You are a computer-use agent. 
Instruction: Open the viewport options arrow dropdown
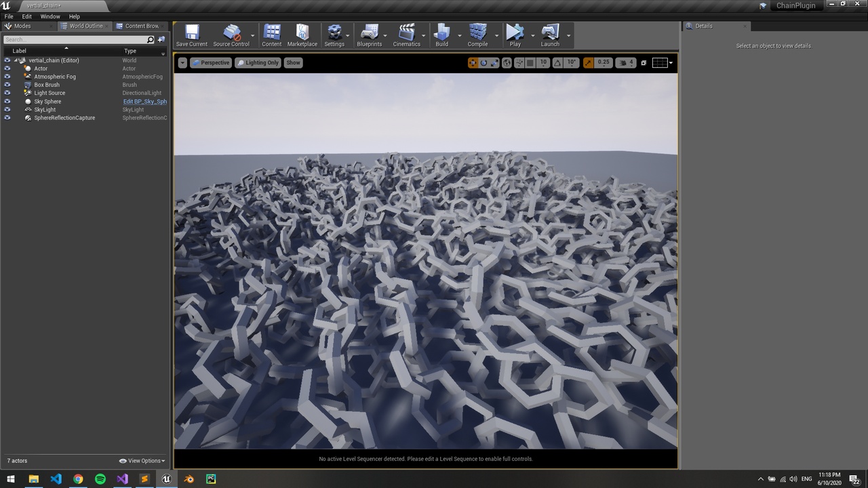click(x=182, y=63)
